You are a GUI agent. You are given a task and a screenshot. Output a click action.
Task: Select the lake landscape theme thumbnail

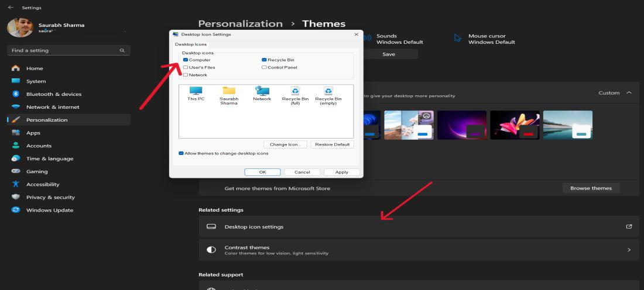[568, 125]
